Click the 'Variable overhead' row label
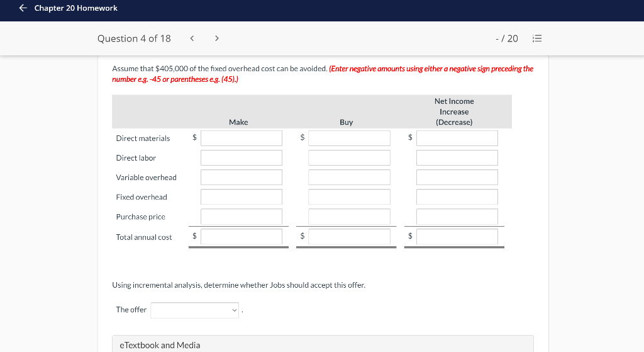The height and width of the screenshot is (352, 644). point(146,177)
